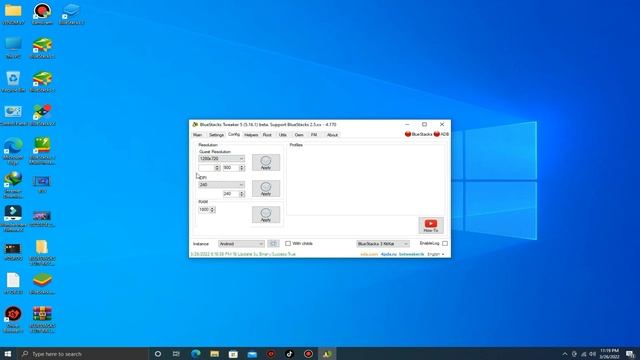Open Microsoft Store from the taskbar
This screenshot has width=640, height=360.
[x=233, y=354]
